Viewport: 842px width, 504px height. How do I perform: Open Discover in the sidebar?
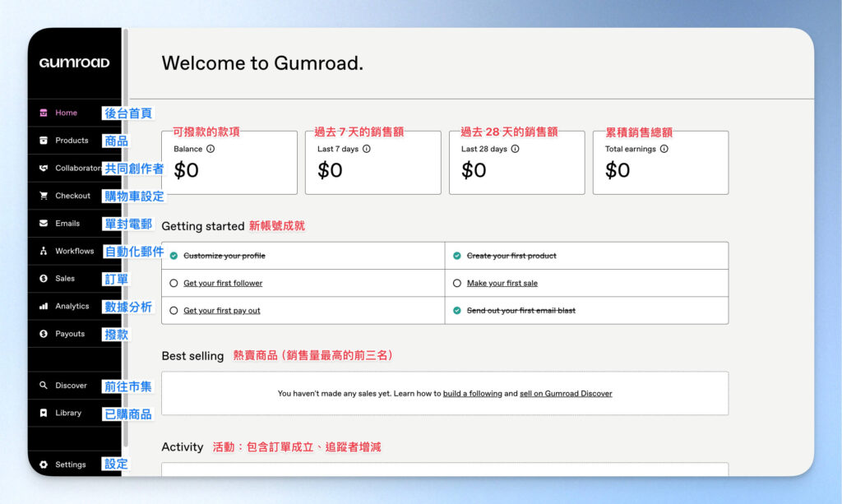pos(75,386)
